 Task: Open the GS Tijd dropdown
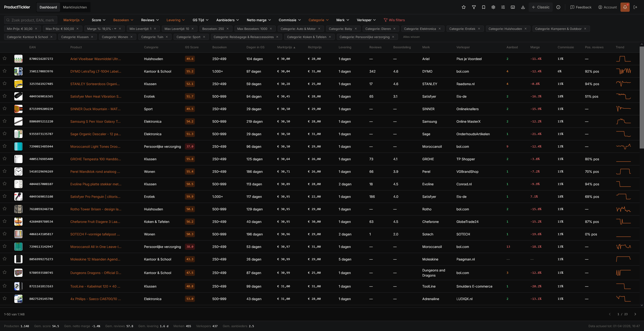coord(201,20)
